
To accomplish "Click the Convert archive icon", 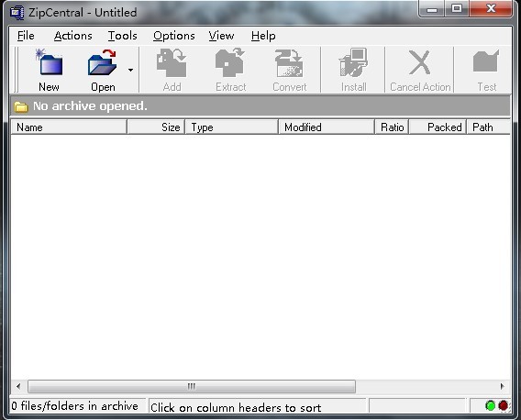I will (289, 63).
